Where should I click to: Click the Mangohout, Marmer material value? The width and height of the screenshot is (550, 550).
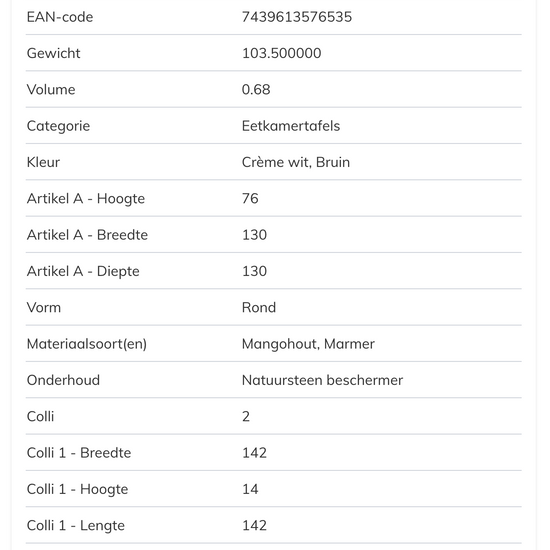click(308, 344)
